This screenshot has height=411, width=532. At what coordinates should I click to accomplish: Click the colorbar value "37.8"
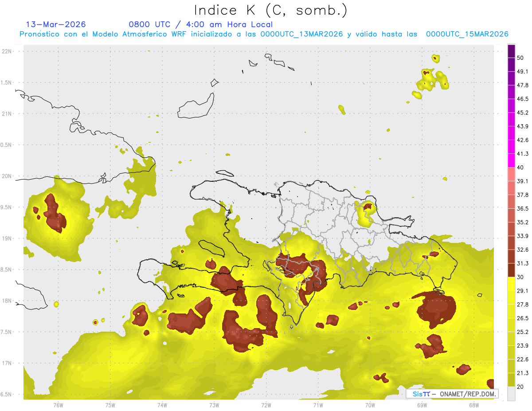click(522, 195)
